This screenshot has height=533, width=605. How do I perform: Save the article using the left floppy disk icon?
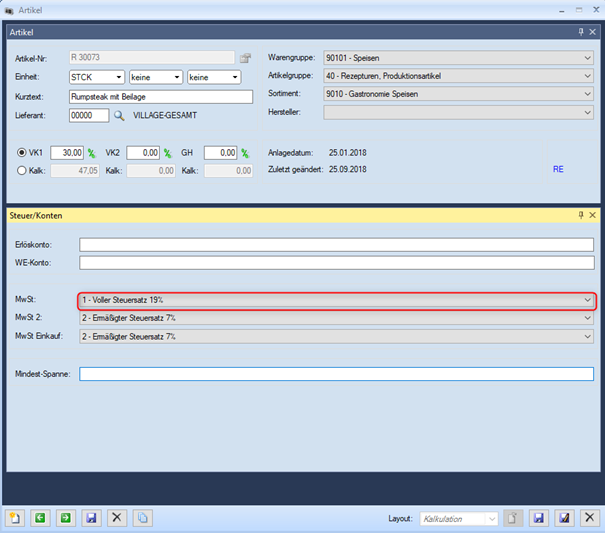tap(91, 518)
